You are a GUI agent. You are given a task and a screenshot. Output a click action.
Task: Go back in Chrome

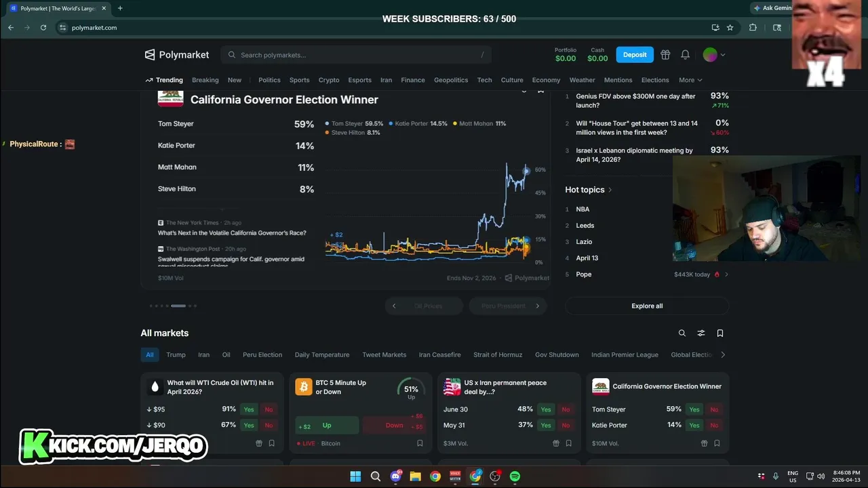point(11,28)
